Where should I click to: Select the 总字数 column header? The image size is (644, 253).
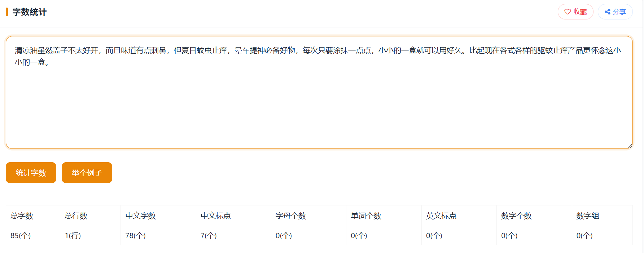(33, 216)
